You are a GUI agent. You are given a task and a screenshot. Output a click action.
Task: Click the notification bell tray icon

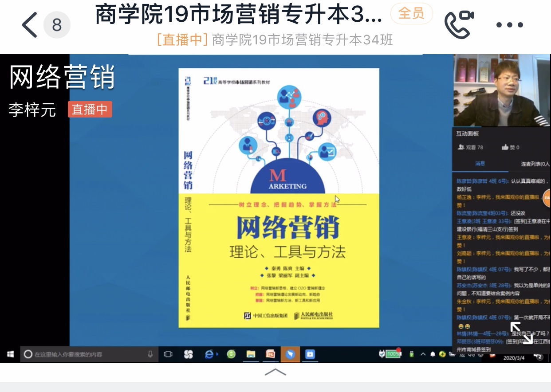pos(433,354)
